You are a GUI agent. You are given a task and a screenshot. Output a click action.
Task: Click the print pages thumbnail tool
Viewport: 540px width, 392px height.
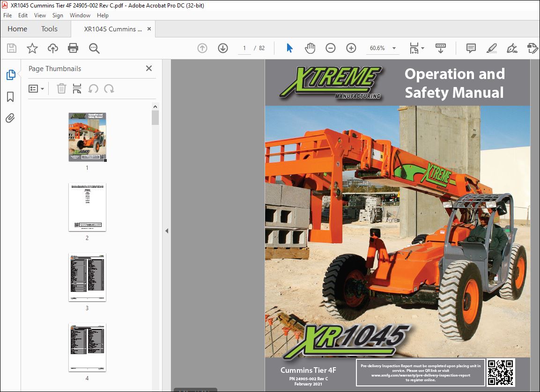(x=77, y=89)
